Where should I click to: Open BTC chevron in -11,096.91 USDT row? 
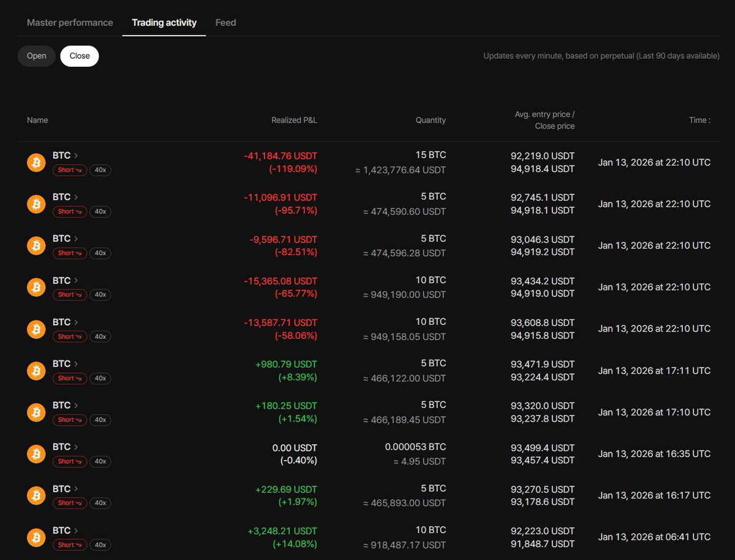pyautogui.click(x=76, y=197)
